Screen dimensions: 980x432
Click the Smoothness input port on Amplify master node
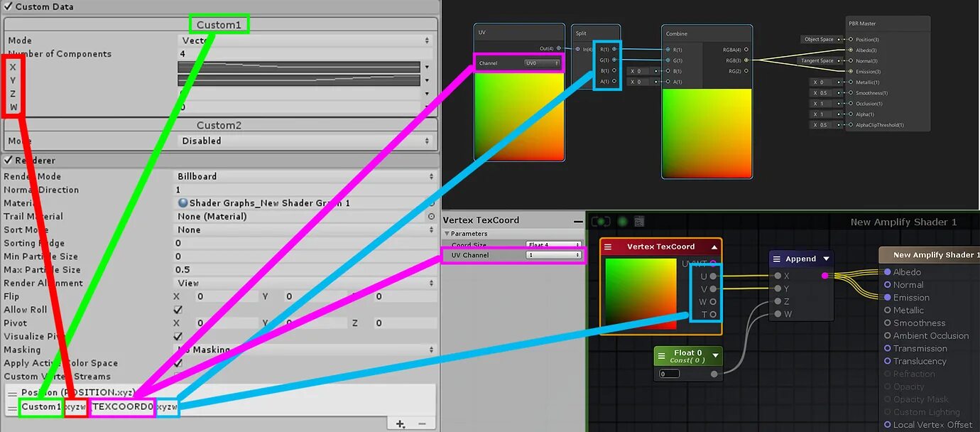tap(887, 323)
